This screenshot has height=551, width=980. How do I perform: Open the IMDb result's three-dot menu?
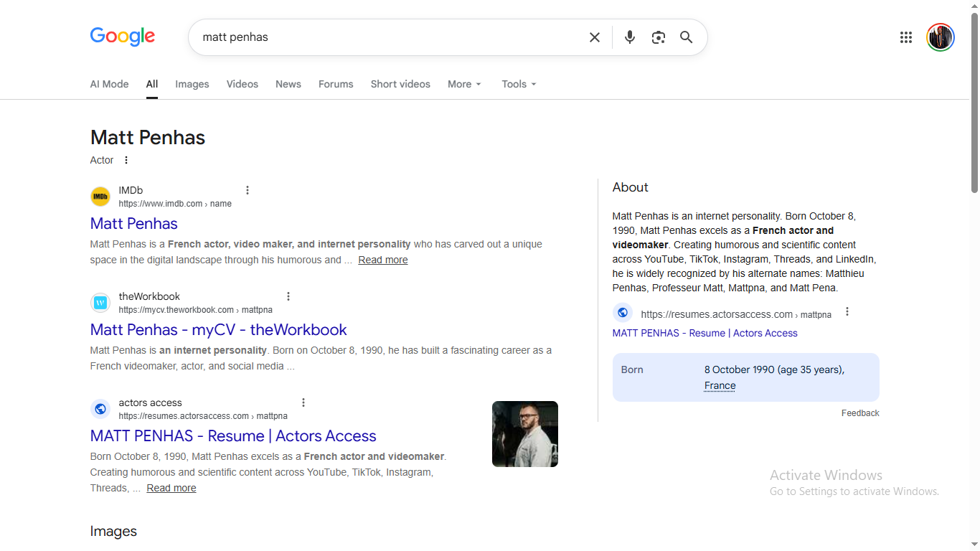click(x=248, y=190)
